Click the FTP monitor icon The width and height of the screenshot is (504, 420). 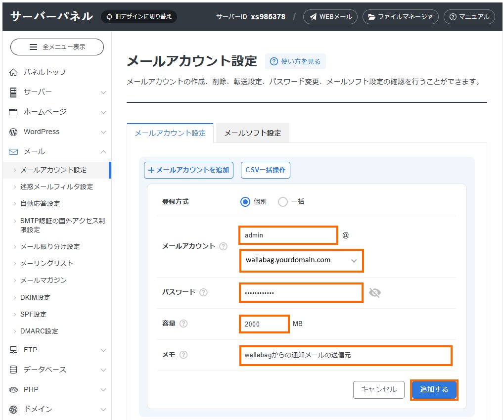pyautogui.click(x=13, y=350)
